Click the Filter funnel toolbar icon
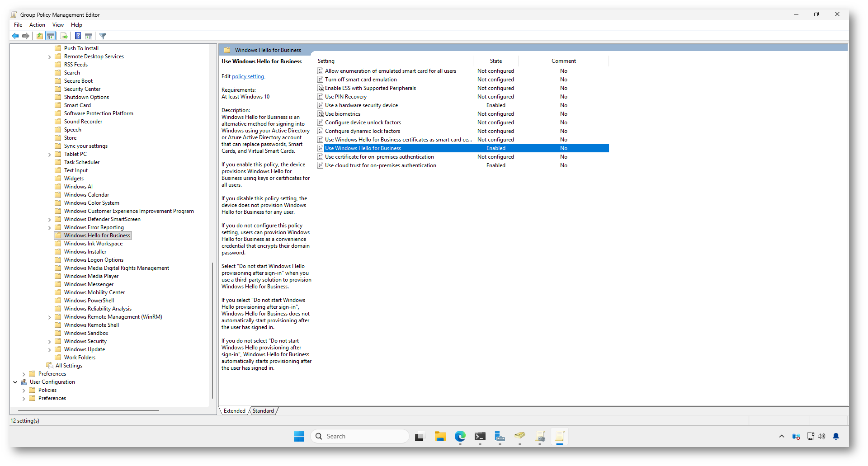 (x=103, y=36)
